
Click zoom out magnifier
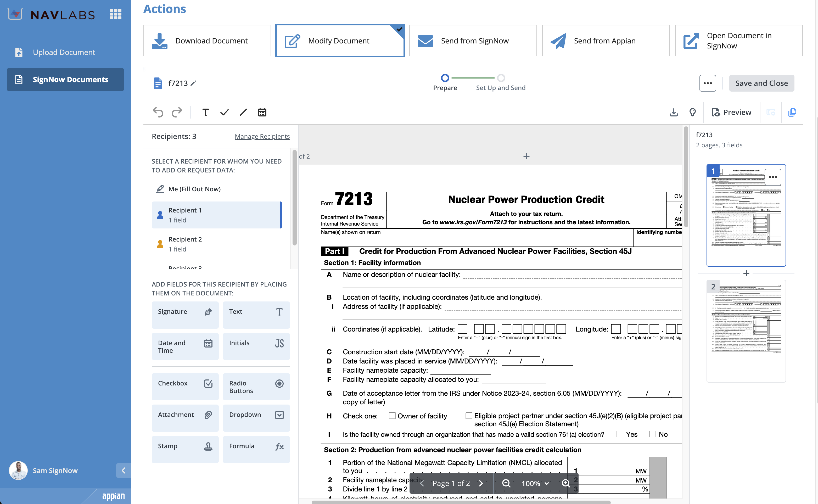click(x=506, y=483)
